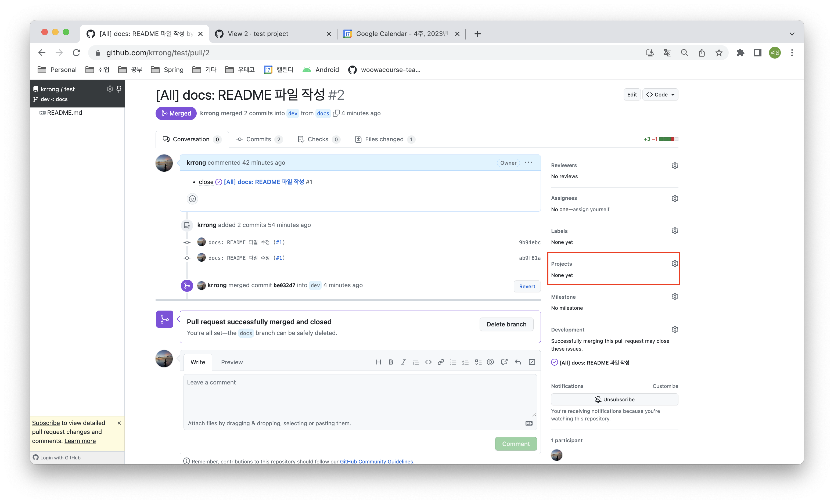Viewport: 834px width, 504px height.
Task: Select the Write tab in comment editor
Action: tap(198, 362)
